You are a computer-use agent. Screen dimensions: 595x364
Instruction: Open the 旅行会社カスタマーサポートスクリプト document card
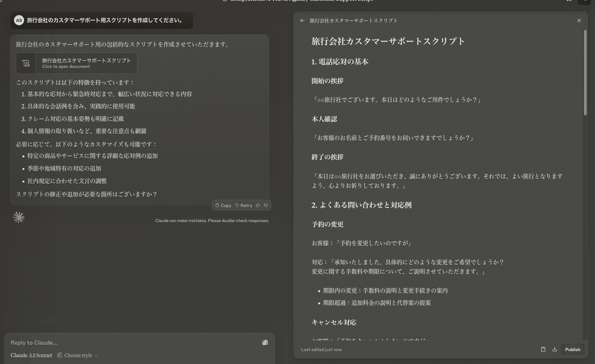(x=76, y=63)
